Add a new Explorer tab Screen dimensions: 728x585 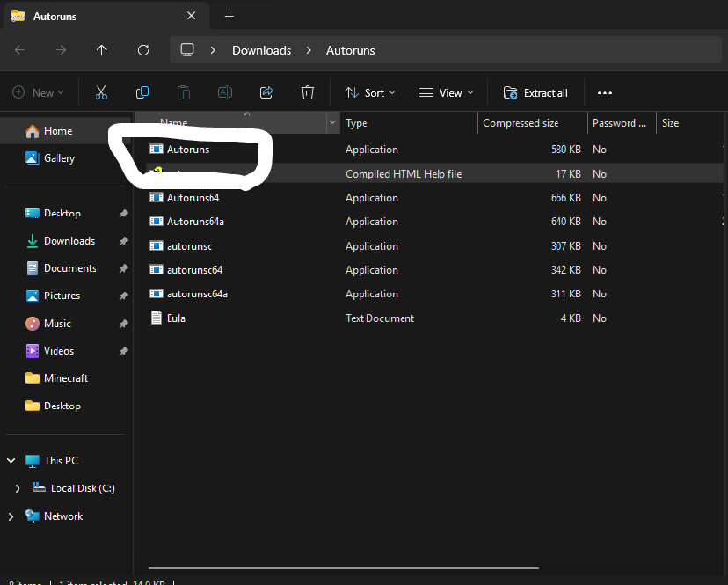[229, 17]
